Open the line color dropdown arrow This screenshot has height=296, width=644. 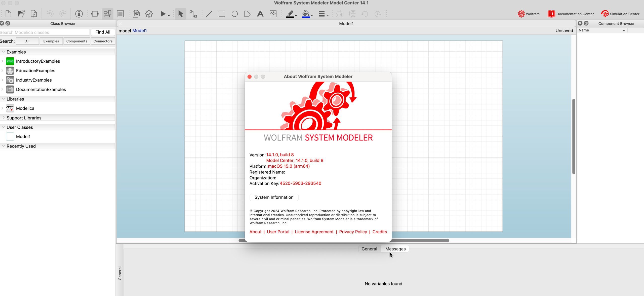pyautogui.click(x=296, y=15)
